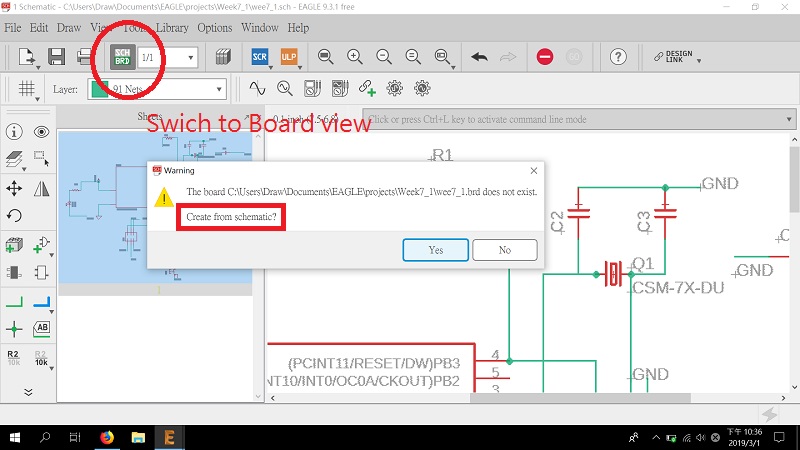
Task: Click the red Stop command icon
Action: [x=545, y=57]
